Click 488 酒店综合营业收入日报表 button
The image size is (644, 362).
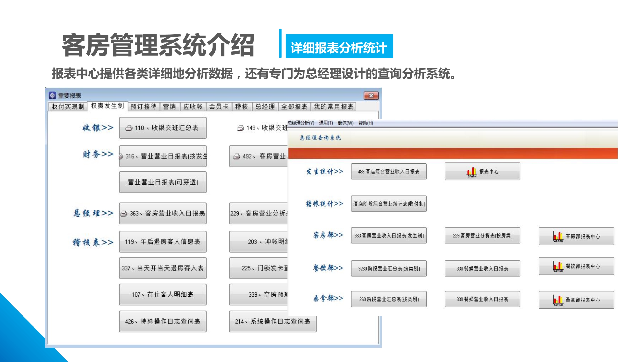(x=388, y=172)
